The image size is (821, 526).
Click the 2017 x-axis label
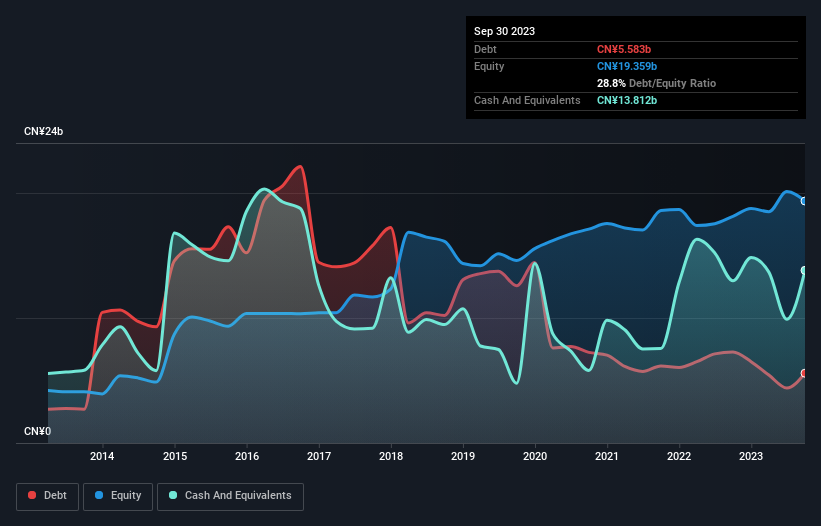point(319,456)
